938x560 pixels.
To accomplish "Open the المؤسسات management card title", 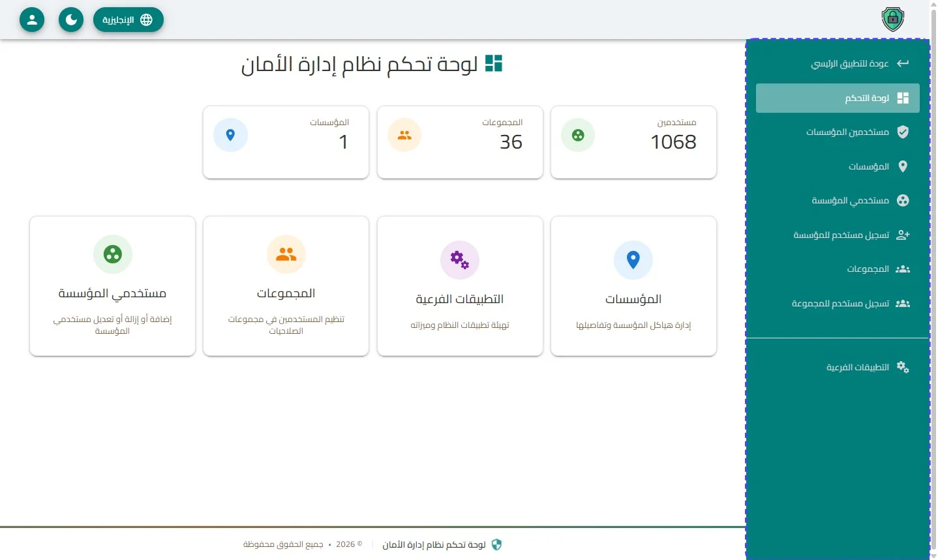I will point(633,299).
